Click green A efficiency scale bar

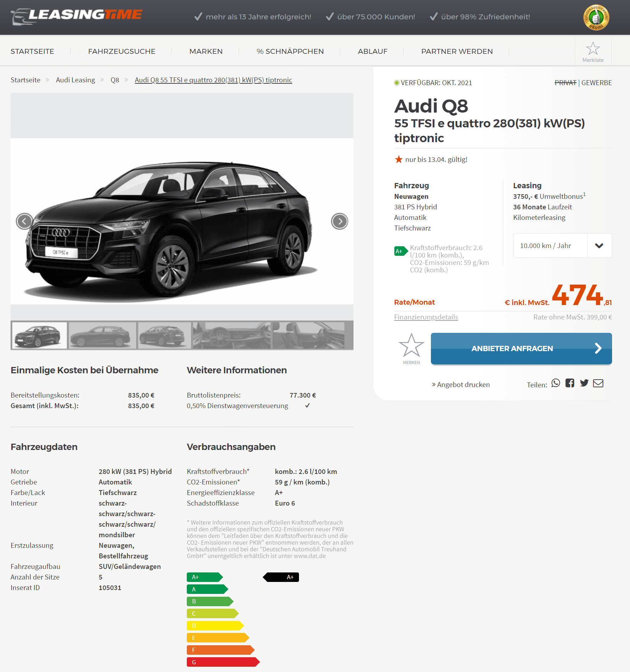tap(208, 589)
